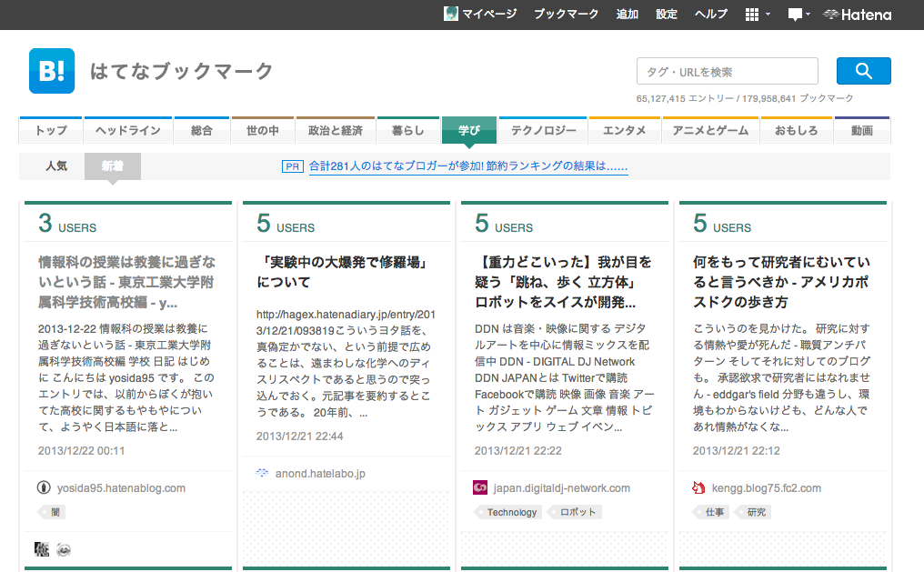Switch to the 人気 (popular) sub-tab
Image resolution: width=924 pixels, height=572 pixels.
(56, 166)
